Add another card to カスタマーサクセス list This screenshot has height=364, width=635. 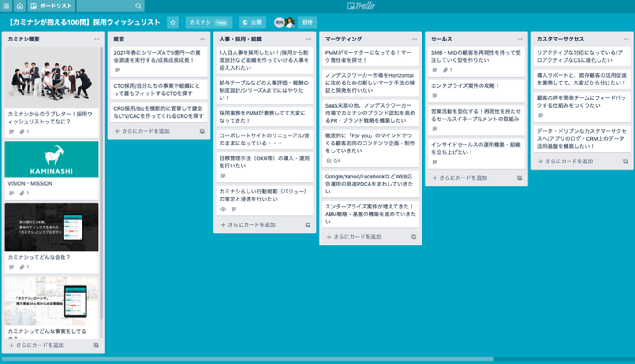coord(566,161)
